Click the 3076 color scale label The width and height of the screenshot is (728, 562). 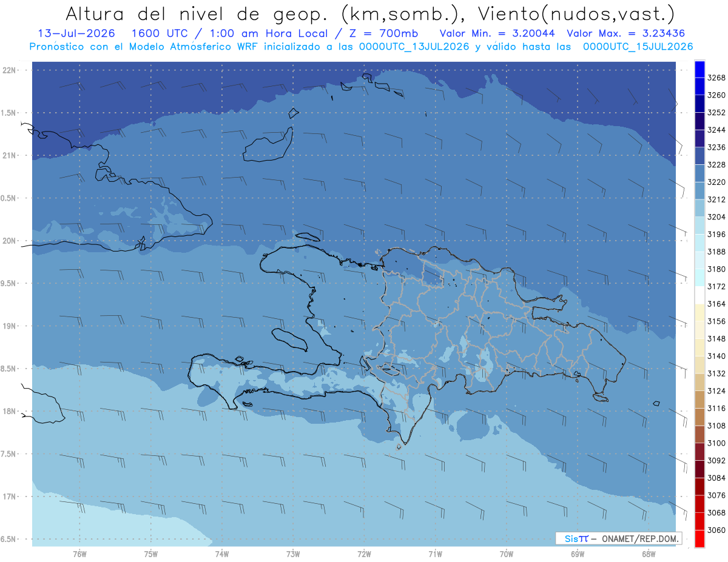point(716,495)
